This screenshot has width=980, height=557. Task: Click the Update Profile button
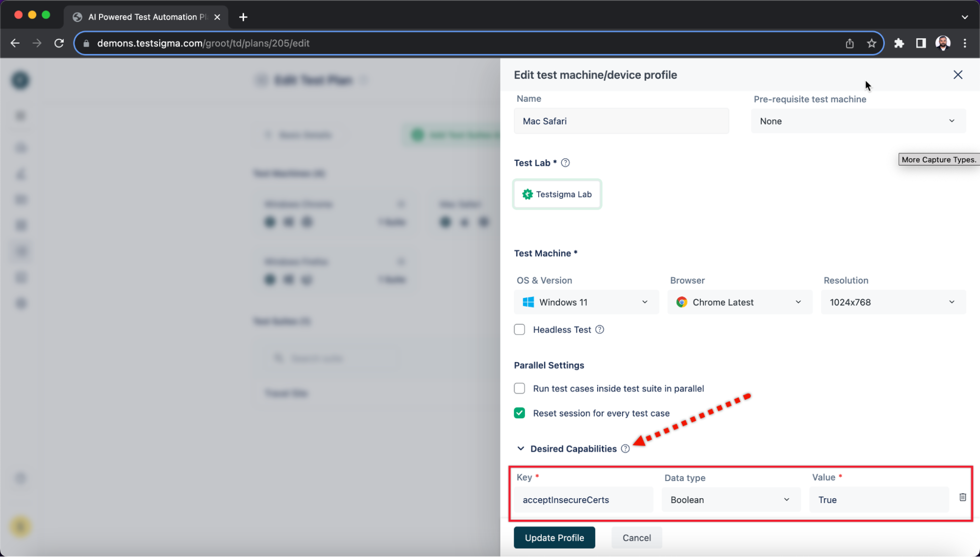click(554, 538)
